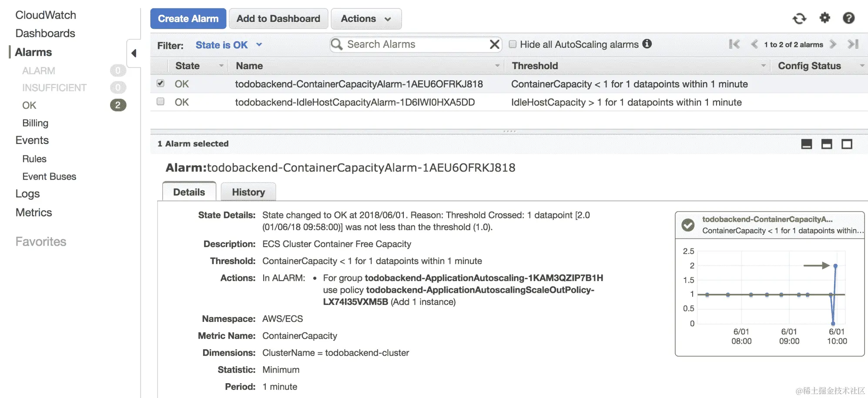Open Event Buses under Events
This screenshot has width=868, height=398.
[x=49, y=177]
